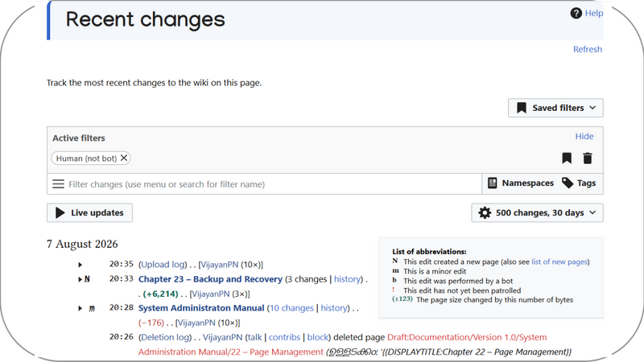View history of Chapter 23 page
Screen dimensions: 644x362
(347, 279)
